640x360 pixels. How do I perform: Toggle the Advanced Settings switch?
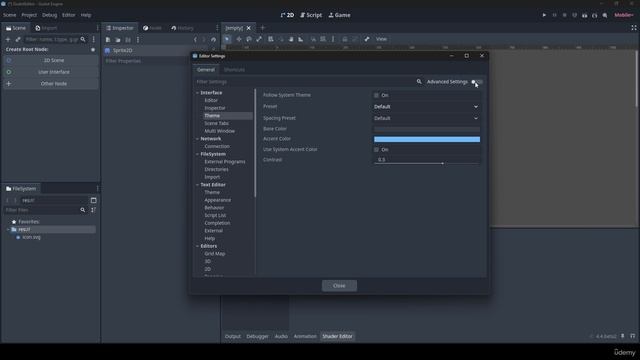(x=477, y=82)
